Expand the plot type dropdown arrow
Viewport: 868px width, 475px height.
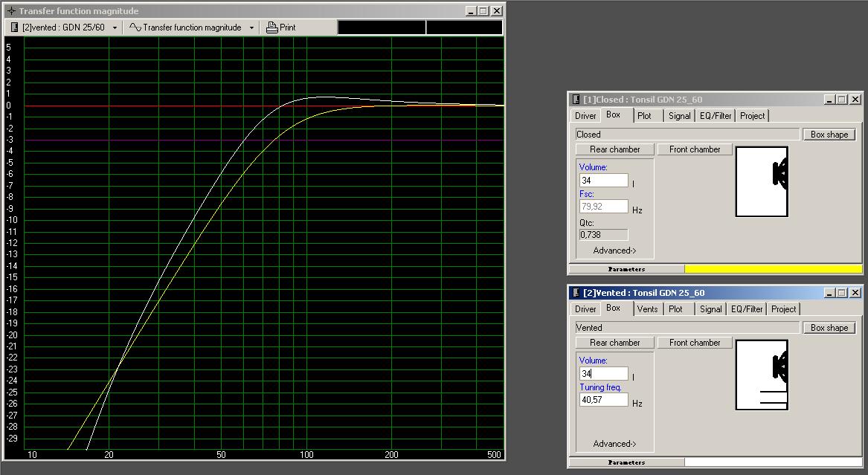pos(251,28)
